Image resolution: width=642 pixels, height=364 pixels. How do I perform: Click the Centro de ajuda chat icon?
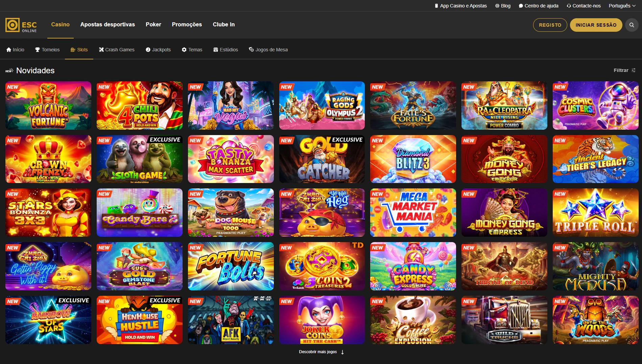coord(521,6)
